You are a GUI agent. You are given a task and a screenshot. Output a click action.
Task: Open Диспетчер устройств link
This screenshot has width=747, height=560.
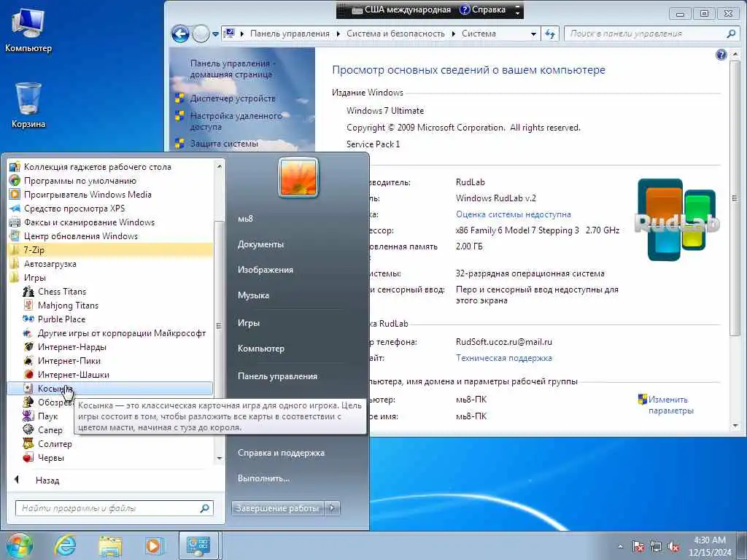[233, 98]
